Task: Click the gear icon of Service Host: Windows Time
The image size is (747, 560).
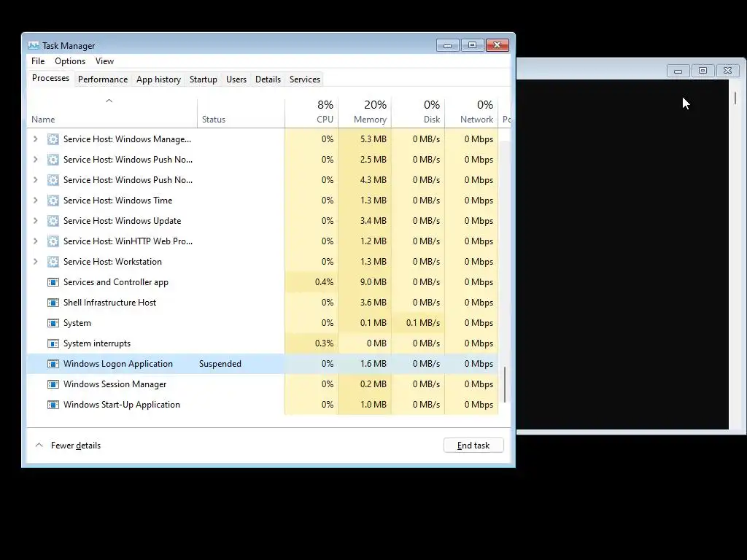Action: (53, 201)
